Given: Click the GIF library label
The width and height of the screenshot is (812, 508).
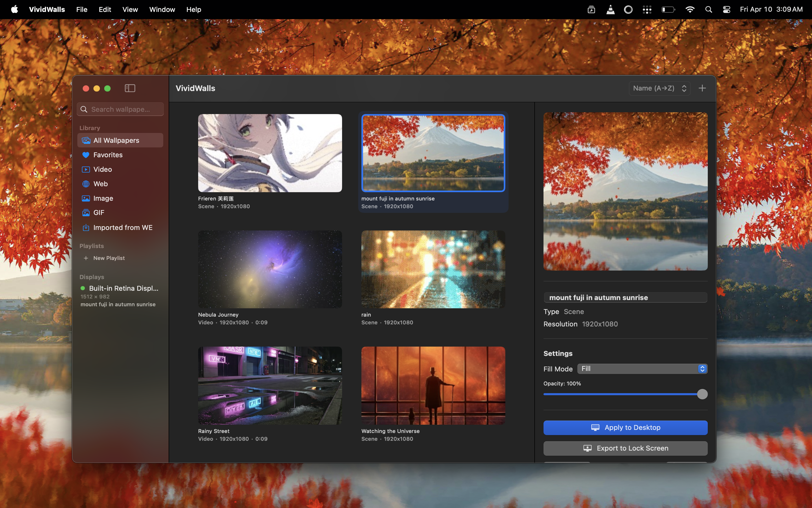Looking at the screenshot, I should point(99,213).
